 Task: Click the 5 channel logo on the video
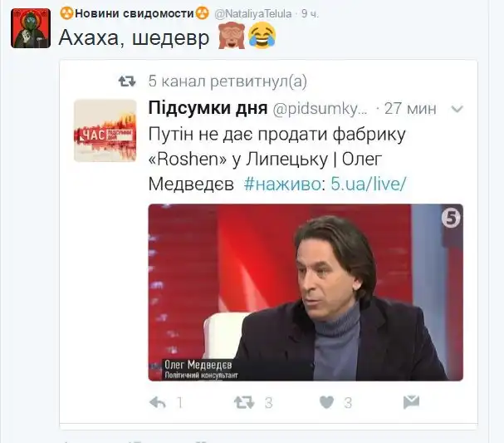point(451,219)
